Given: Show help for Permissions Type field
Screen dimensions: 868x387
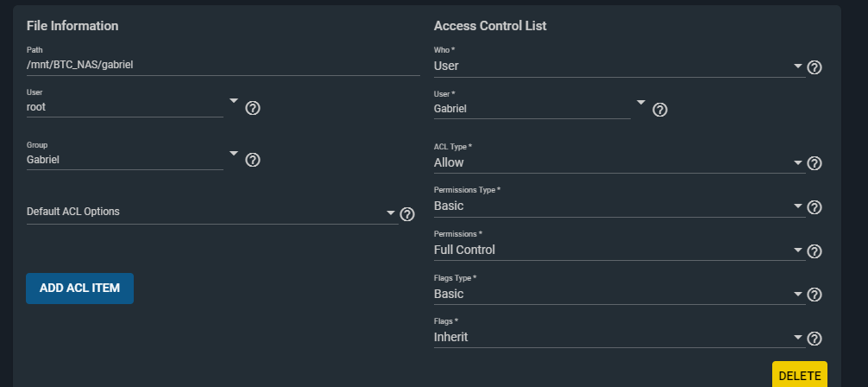Looking at the screenshot, I should click(x=814, y=207).
